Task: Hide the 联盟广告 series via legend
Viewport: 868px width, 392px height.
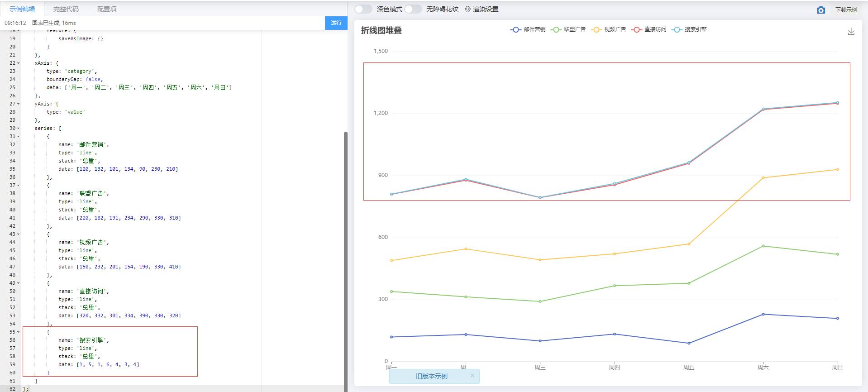Action: [x=568, y=29]
